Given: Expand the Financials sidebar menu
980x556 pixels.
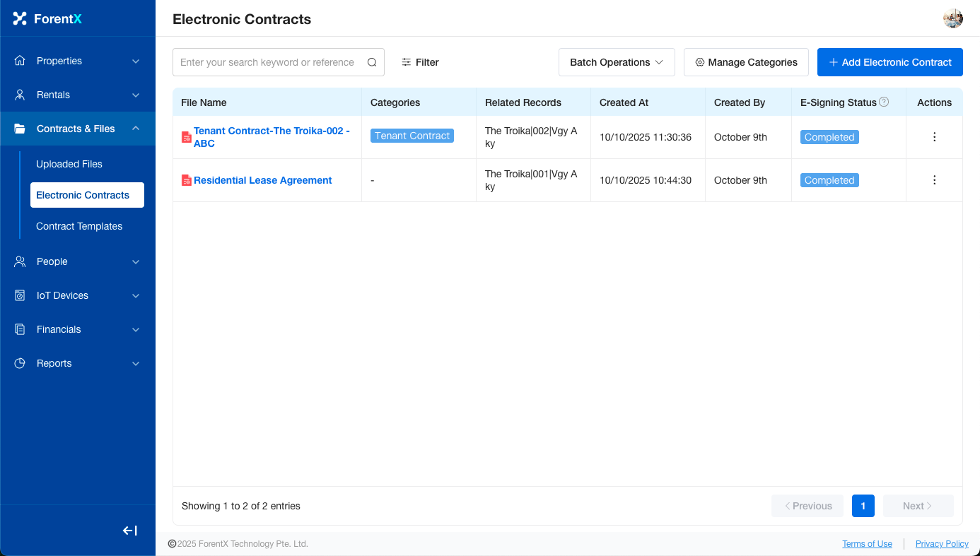Looking at the screenshot, I should 78,329.
